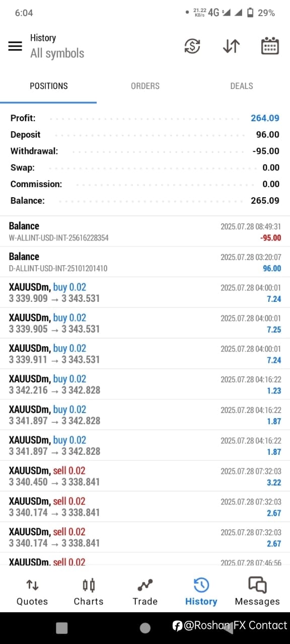This screenshot has width=290, height=644.
Task: Expand the -95.00 withdrawal balance entry
Action: click(145, 231)
